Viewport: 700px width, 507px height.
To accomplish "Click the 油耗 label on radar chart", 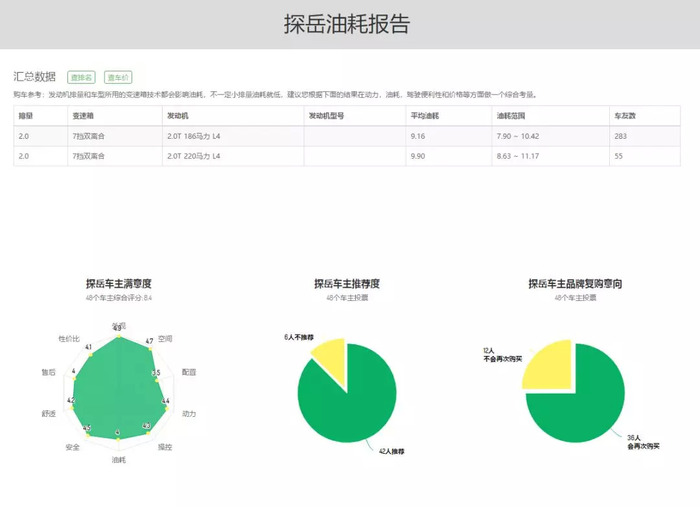I will (x=119, y=460).
